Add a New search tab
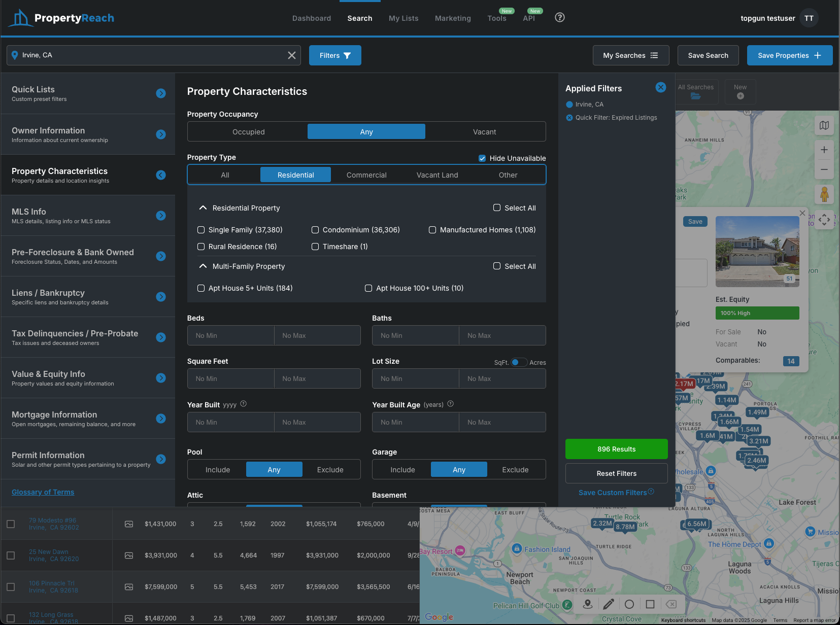This screenshot has width=840, height=625. coord(741,91)
